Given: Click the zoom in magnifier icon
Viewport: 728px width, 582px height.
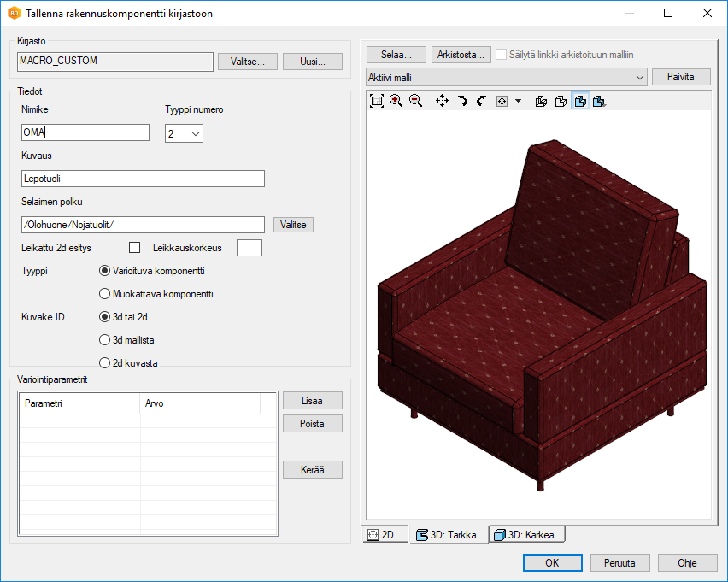Looking at the screenshot, I should click(396, 101).
